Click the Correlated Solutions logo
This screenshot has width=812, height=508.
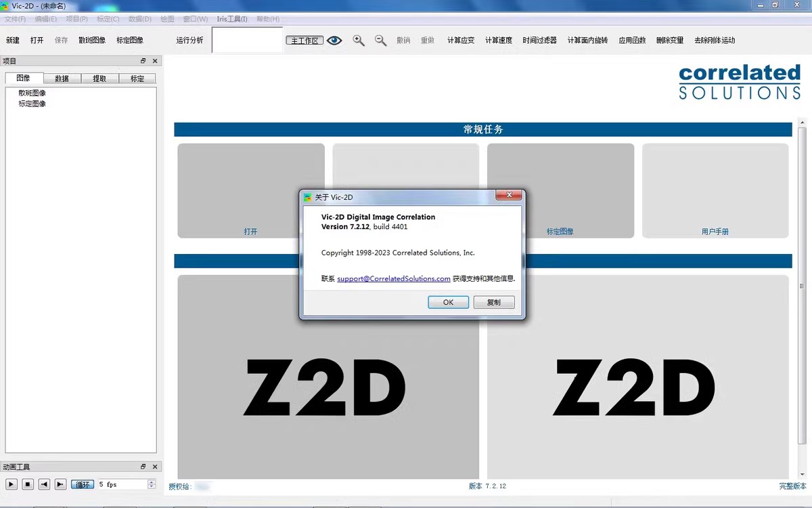(x=740, y=82)
